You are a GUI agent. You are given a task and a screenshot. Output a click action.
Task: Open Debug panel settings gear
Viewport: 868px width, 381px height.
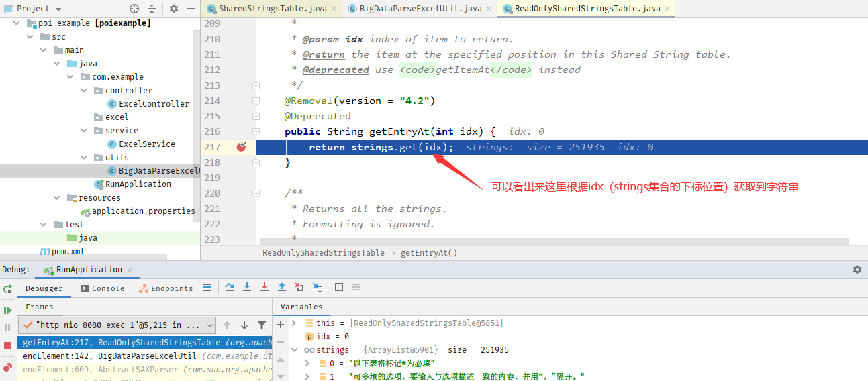click(857, 270)
